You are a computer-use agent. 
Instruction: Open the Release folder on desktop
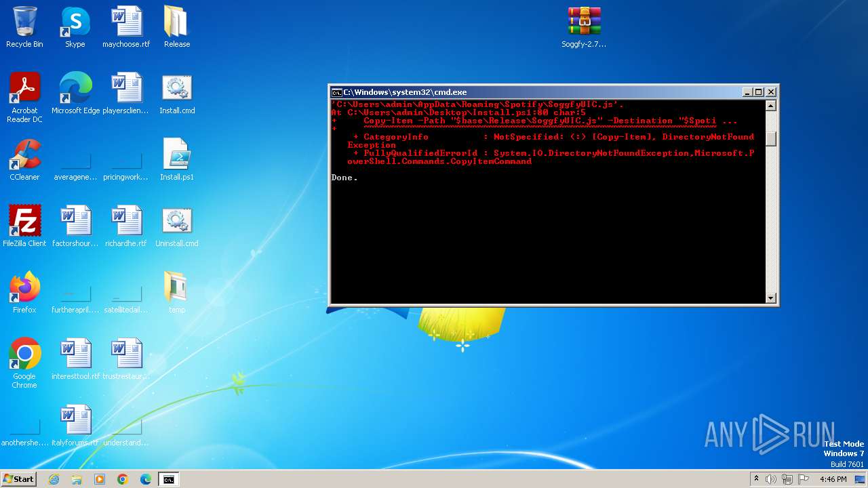click(x=177, y=27)
